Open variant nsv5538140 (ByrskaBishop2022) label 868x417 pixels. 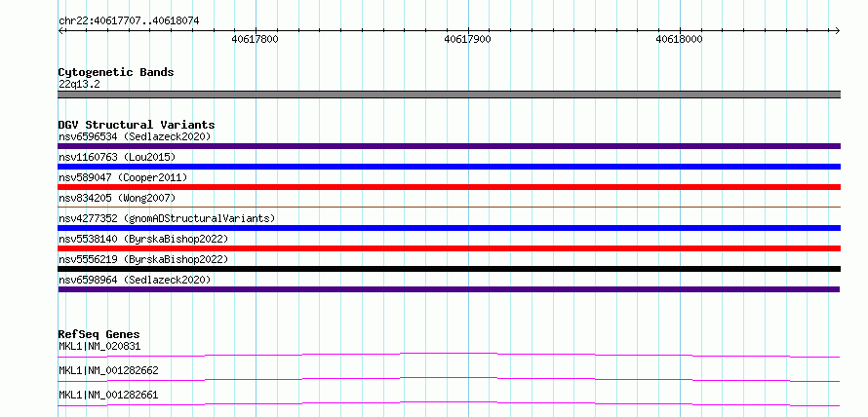(x=143, y=239)
